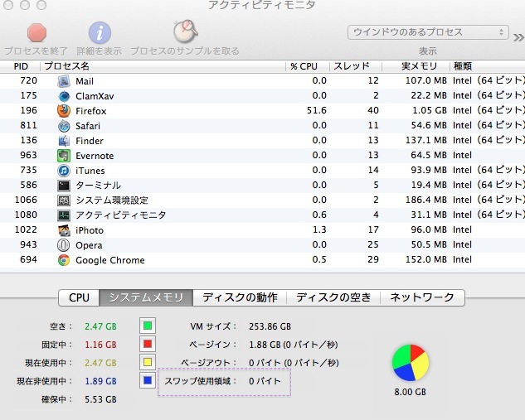Click the blue info Inspect icon

(100, 32)
